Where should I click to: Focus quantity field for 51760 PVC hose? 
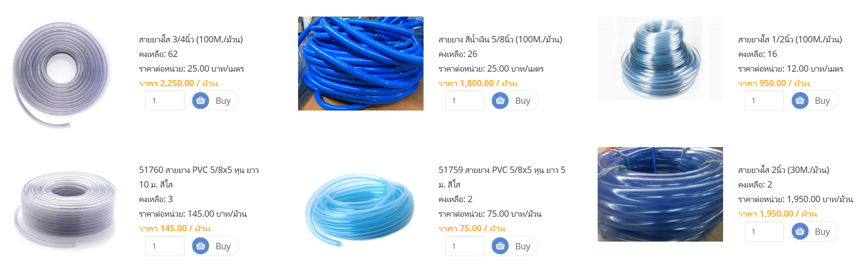tap(165, 246)
